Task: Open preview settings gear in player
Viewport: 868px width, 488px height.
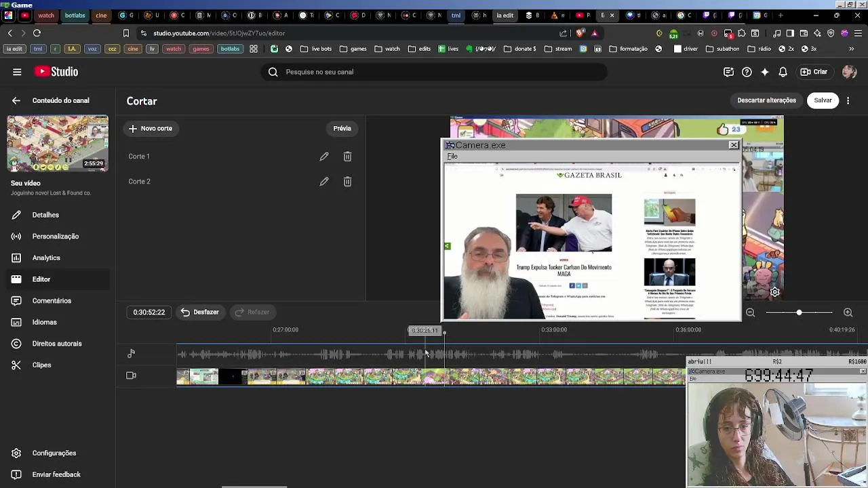Action: pyautogui.click(x=774, y=292)
